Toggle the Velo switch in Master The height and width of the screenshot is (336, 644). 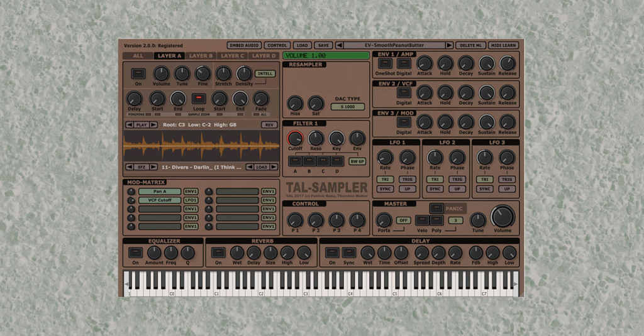pyautogui.click(x=422, y=220)
